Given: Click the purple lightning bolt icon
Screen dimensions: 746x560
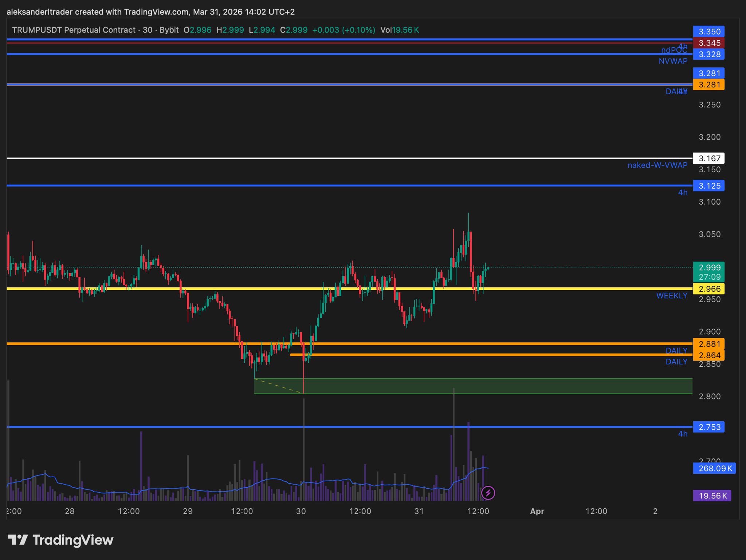Looking at the screenshot, I should click(x=488, y=493).
